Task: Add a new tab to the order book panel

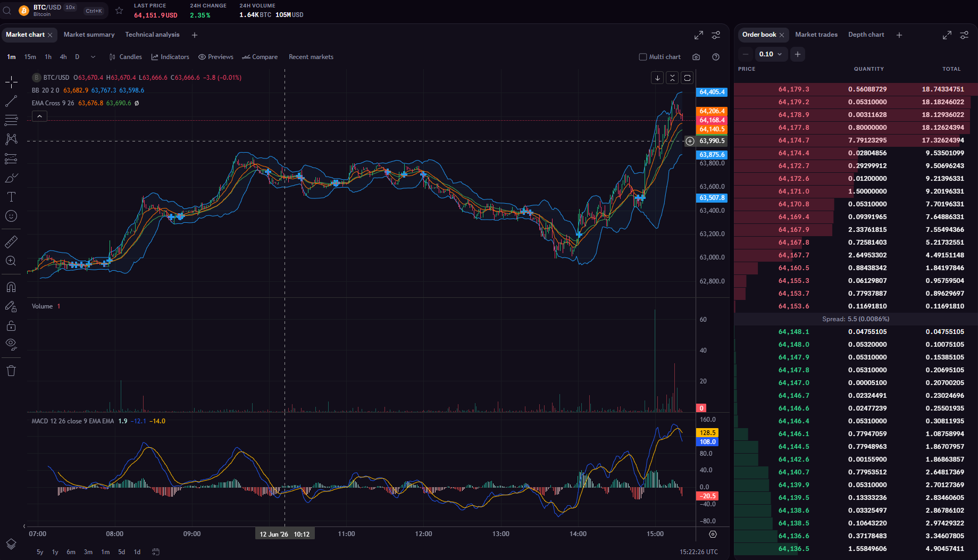Action: 899,35
